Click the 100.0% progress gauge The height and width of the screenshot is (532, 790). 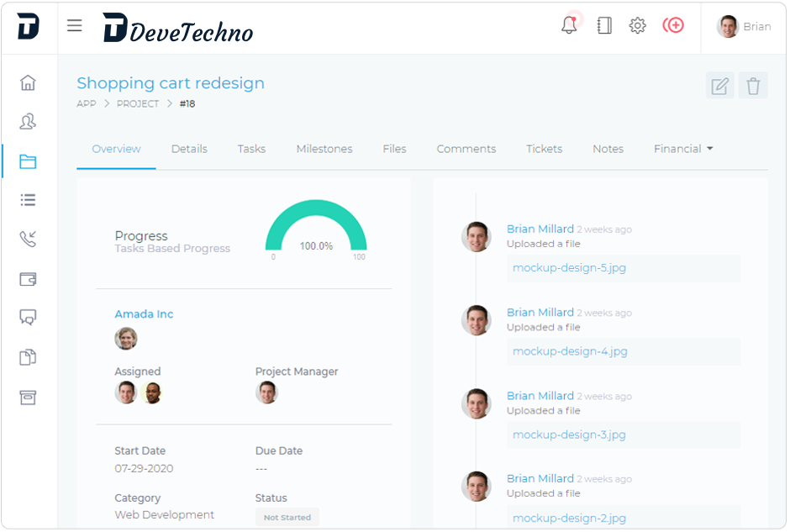pos(316,229)
